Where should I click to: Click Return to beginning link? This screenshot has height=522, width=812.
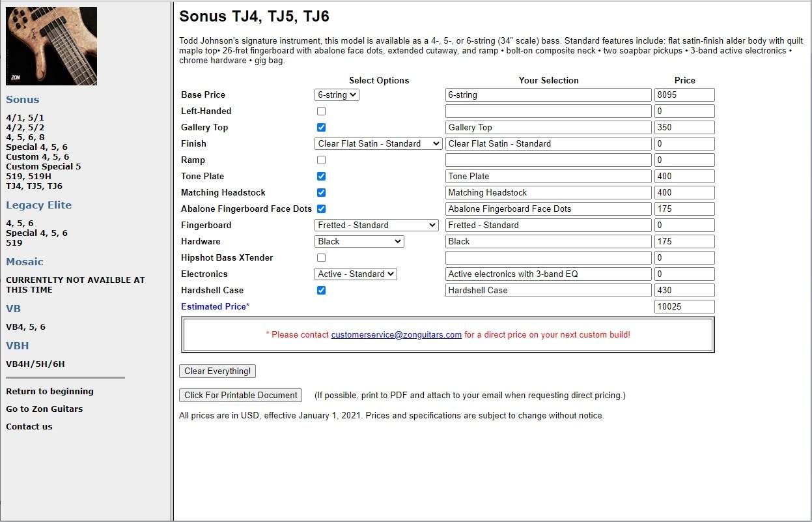pyautogui.click(x=50, y=392)
